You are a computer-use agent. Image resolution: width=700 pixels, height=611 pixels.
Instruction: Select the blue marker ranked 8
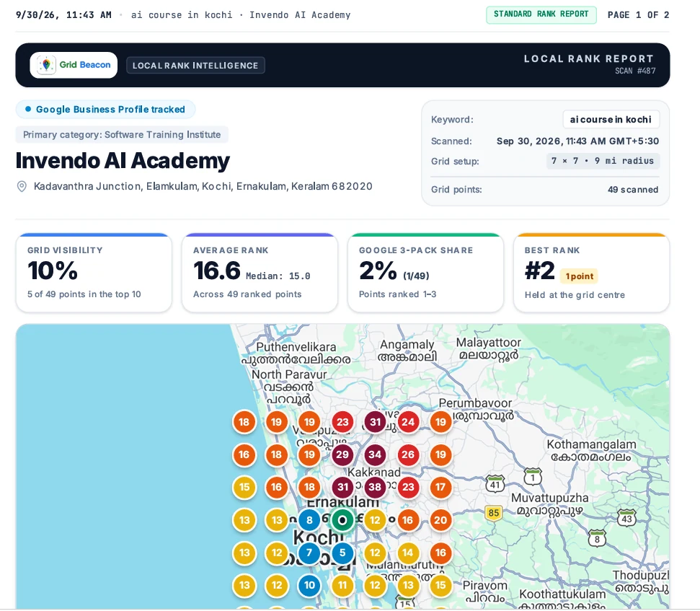[309, 520]
